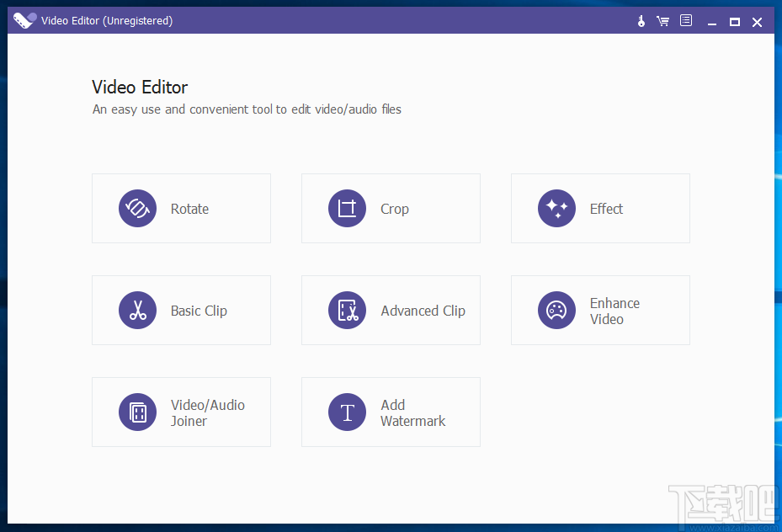The image size is (782, 532).
Task: Open the Enhance Video label
Action: [x=614, y=311]
